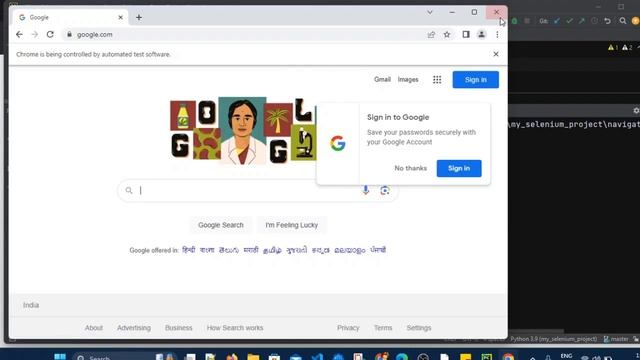Screen dimensions: 640x360
Task: Switch Google to Hindi (हिन्दी)
Action: coord(189,250)
